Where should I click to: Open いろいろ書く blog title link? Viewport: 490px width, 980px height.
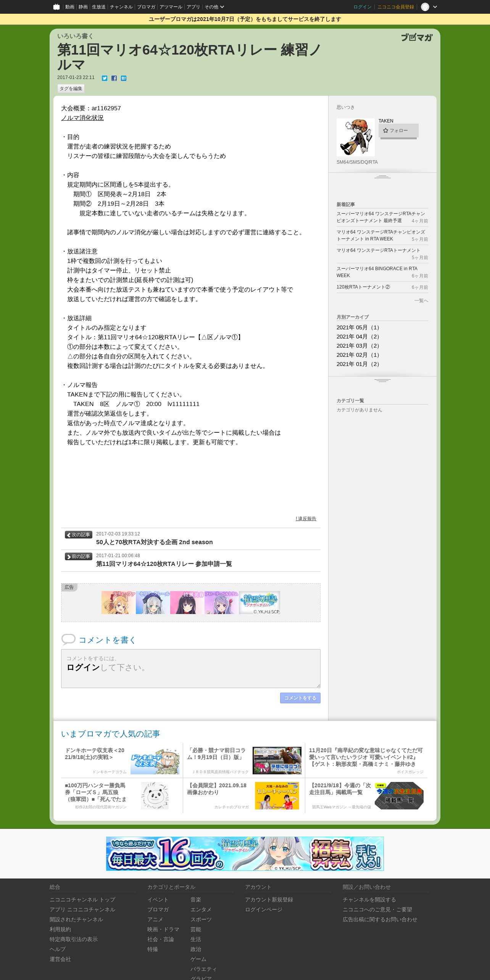75,36
